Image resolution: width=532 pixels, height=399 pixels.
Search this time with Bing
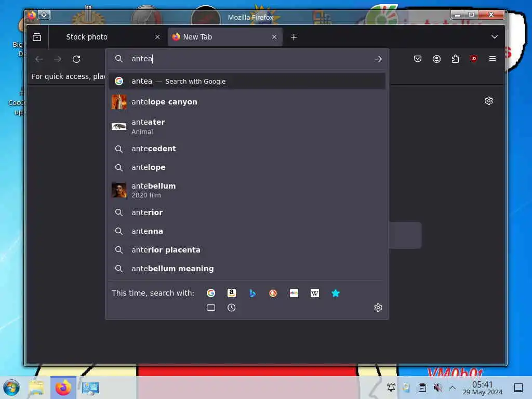[x=252, y=293]
